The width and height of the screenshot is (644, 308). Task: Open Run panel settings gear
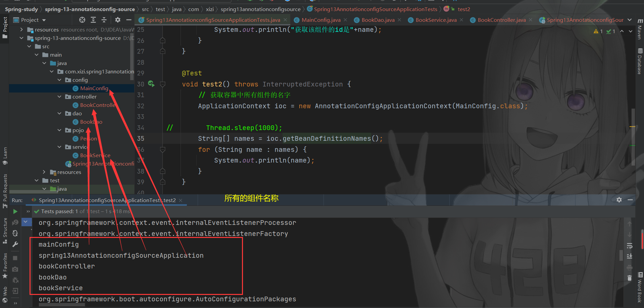619,200
